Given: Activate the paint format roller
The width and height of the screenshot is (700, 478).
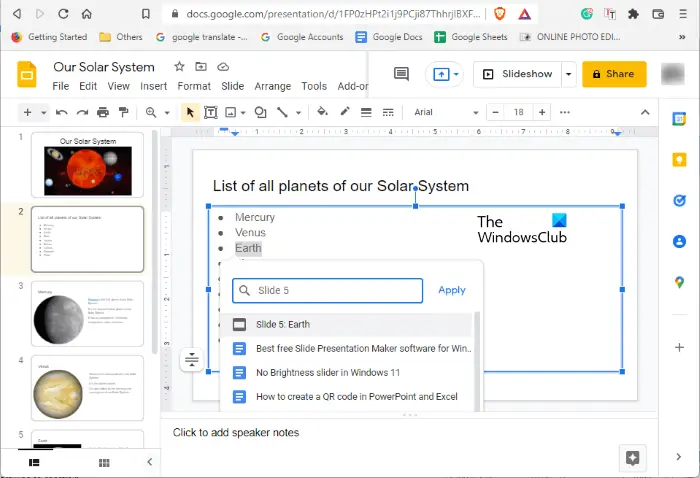Looking at the screenshot, I should [x=124, y=112].
